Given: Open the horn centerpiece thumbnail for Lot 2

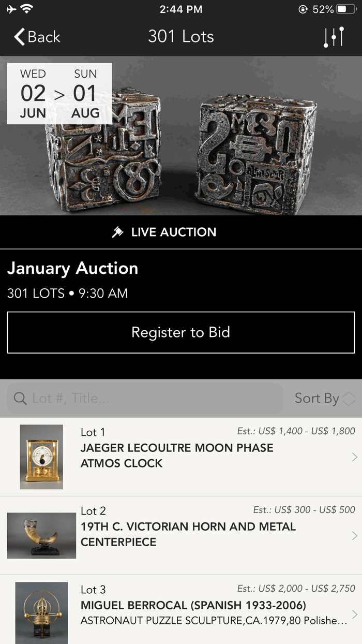Looking at the screenshot, I should click(x=41, y=535).
